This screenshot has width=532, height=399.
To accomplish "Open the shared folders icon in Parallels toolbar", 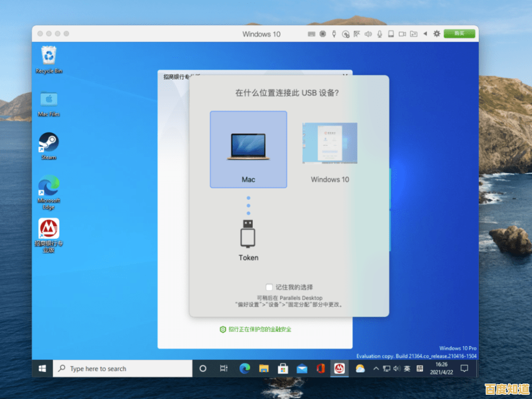I will 414,34.
